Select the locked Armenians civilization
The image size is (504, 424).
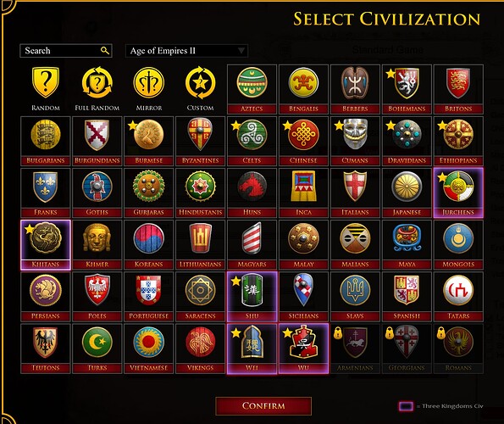click(355, 349)
